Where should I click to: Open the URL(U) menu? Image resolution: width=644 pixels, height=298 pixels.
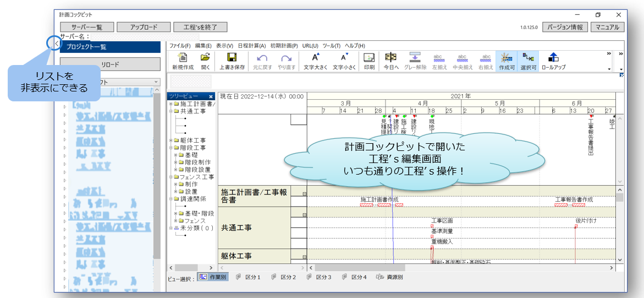[x=310, y=46]
